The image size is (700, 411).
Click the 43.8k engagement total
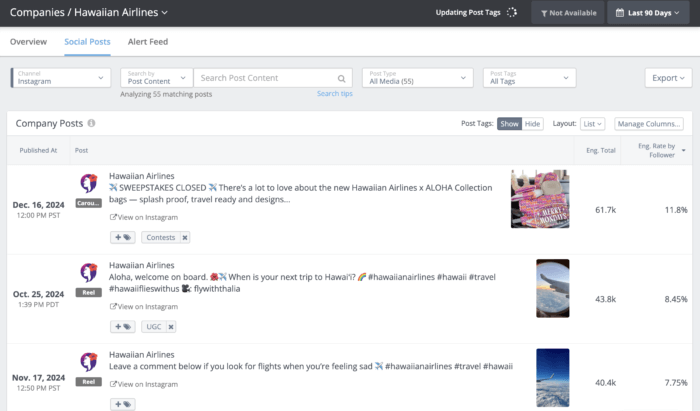tap(605, 299)
